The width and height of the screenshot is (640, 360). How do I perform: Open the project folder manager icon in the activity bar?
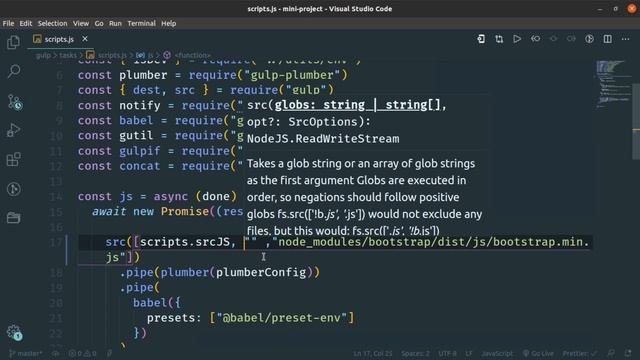13,218
